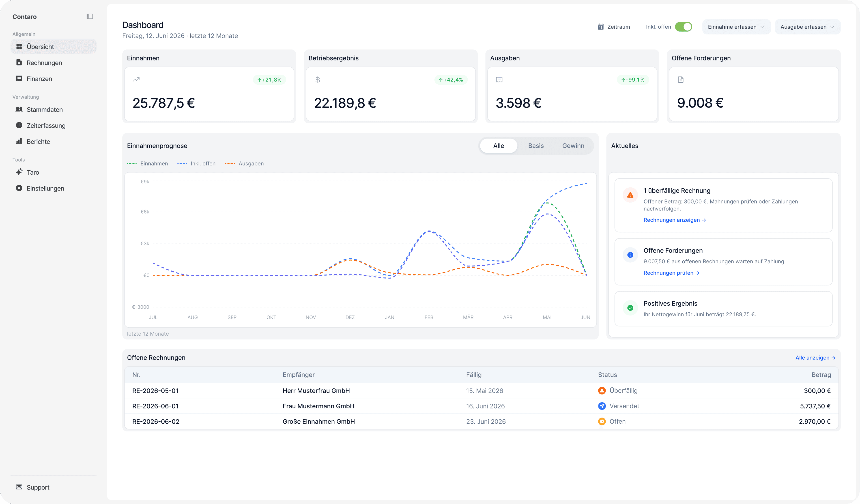Click the Einstellungen gear icon
The width and height of the screenshot is (860, 504).
(x=19, y=188)
